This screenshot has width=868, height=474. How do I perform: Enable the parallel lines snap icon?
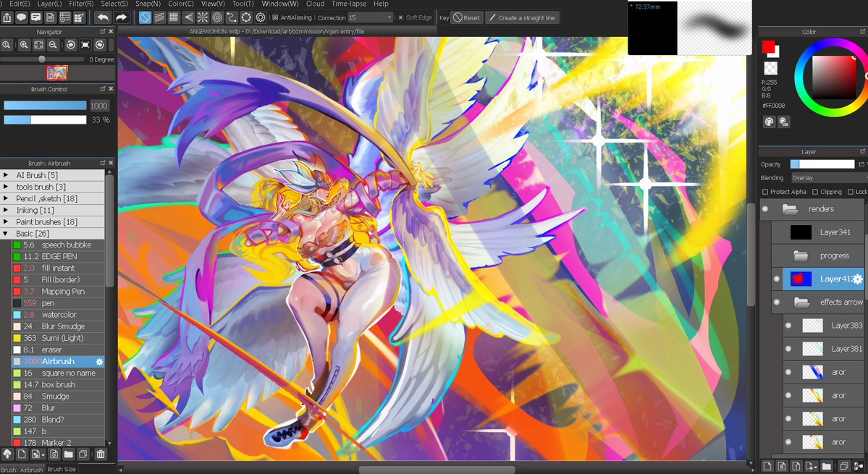(x=159, y=17)
